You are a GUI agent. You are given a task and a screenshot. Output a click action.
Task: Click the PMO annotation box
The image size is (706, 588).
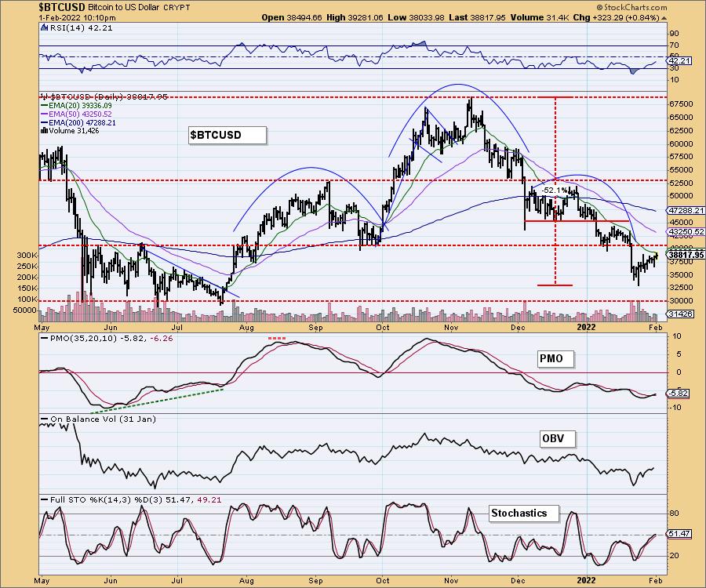coord(555,359)
